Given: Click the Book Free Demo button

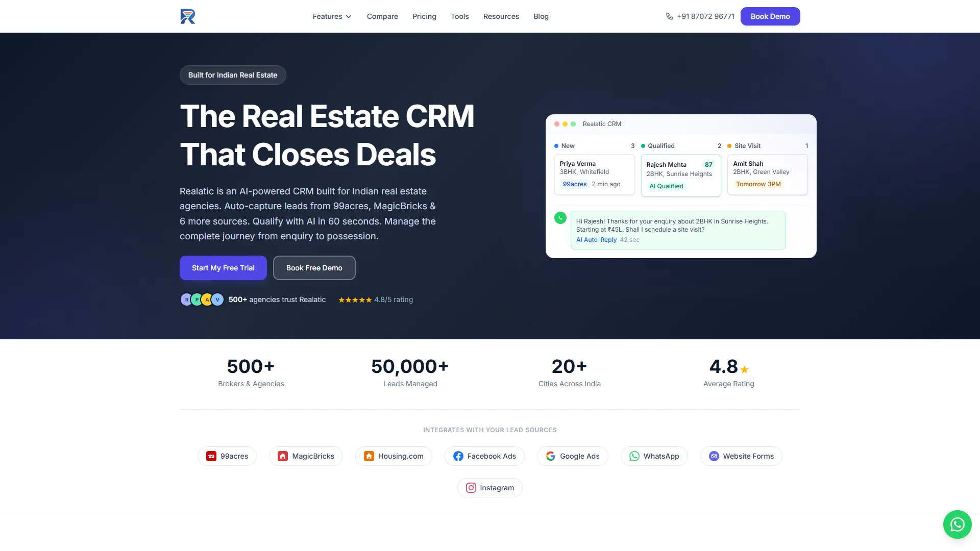Looking at the screenshot, I should coord(314,268).
